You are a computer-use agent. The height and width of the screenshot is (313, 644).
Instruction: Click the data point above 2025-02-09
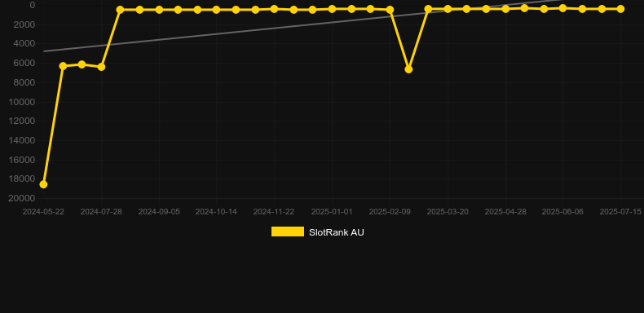(390, 10)
